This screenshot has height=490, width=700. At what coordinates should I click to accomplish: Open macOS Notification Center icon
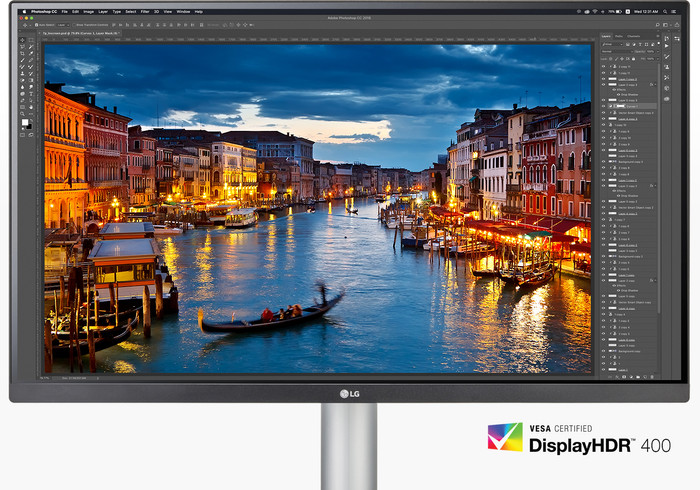click(x=673, y=12)
